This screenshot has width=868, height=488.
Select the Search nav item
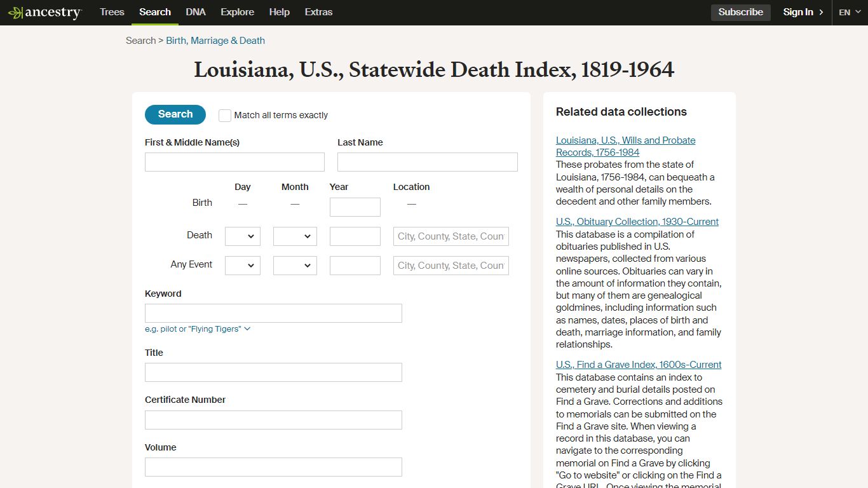pos(155,12)
